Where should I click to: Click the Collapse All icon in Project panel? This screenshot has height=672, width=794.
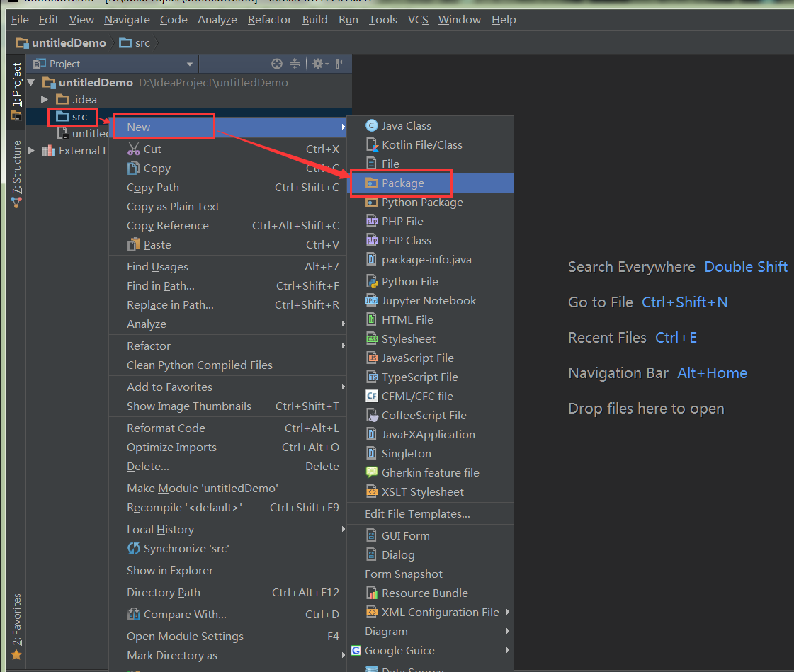[x=295, y=64]
